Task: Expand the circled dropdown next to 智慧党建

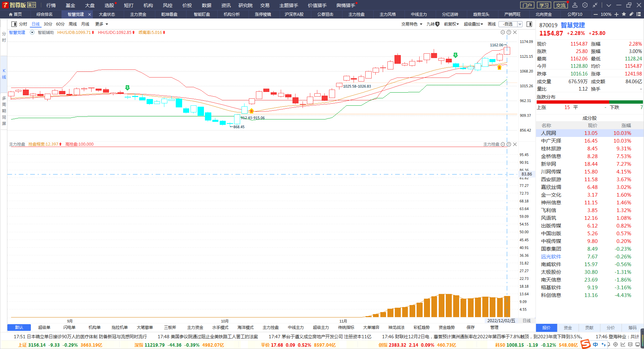Action: coord(32,33)
